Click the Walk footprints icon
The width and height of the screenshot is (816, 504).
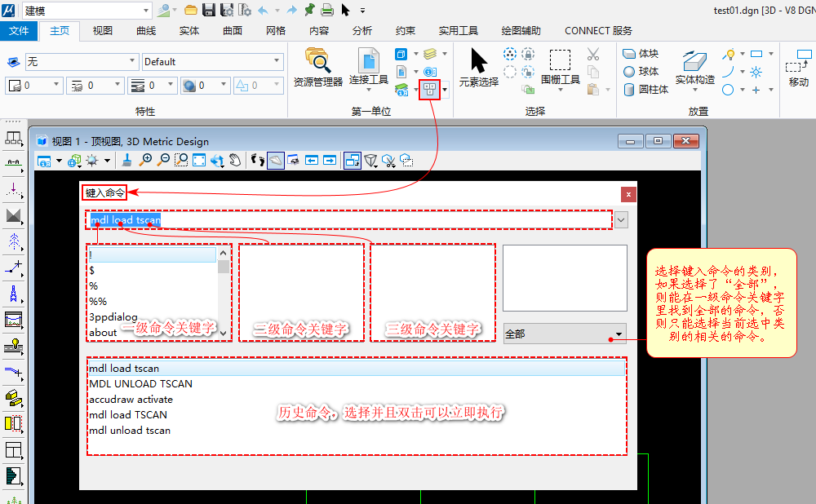click(x=257, y=160)
